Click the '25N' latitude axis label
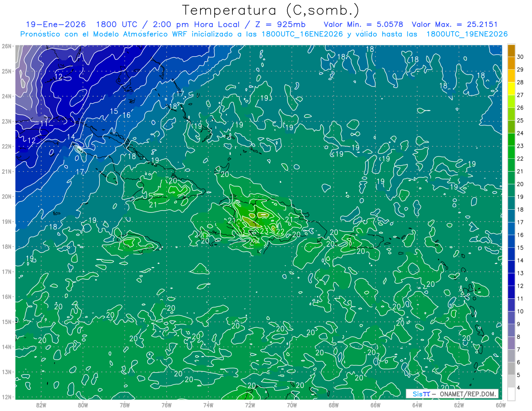This screenshot has width=532, height=411. tap(6, 71)
